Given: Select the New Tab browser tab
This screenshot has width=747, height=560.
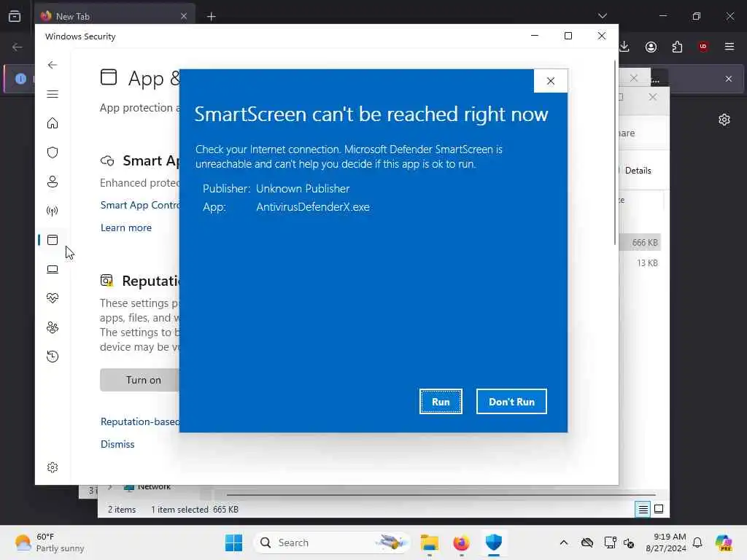Looking at the screenshot, I should coord(115,16).
